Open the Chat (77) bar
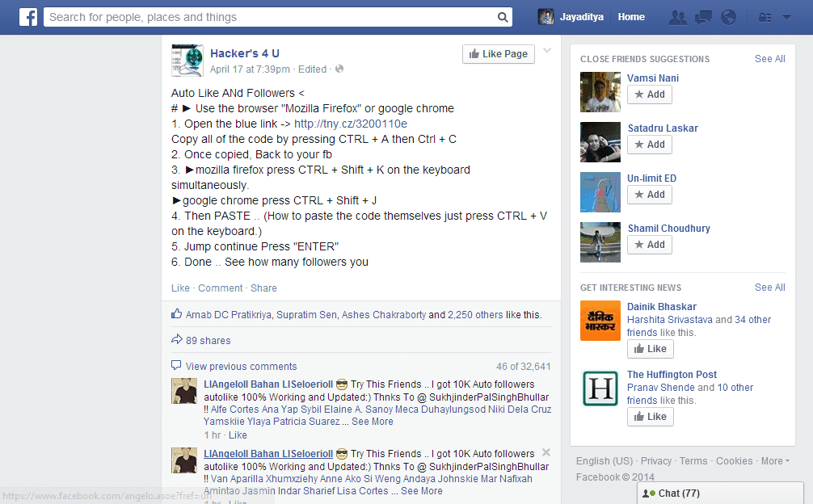 click(x=721, y=493)
